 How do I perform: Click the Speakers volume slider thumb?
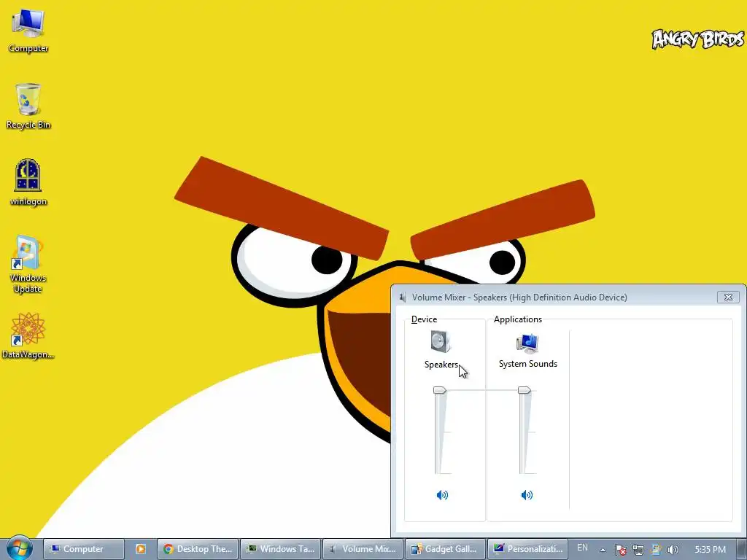[439, 391]
